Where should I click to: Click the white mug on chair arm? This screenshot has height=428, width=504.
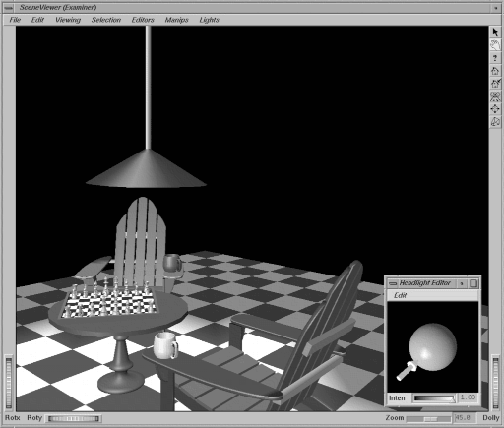coord(165,345)
